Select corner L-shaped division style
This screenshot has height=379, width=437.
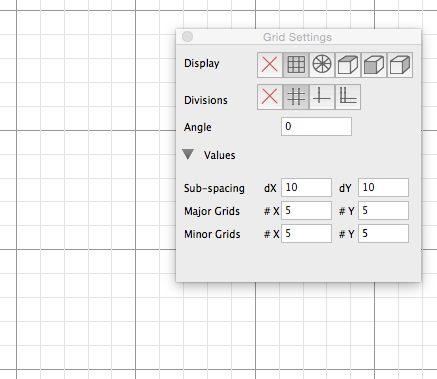click(x=348, y=97)
